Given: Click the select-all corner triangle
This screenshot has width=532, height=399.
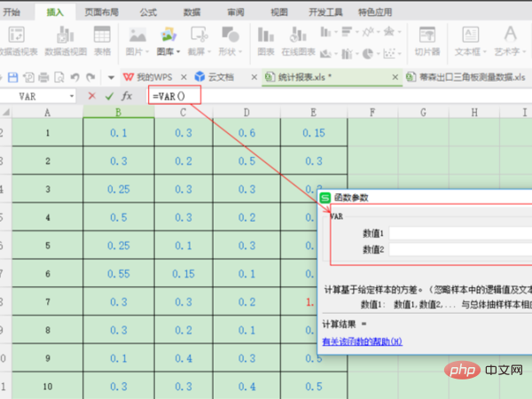Looking at the screenshot, I should tap(6, 112).
